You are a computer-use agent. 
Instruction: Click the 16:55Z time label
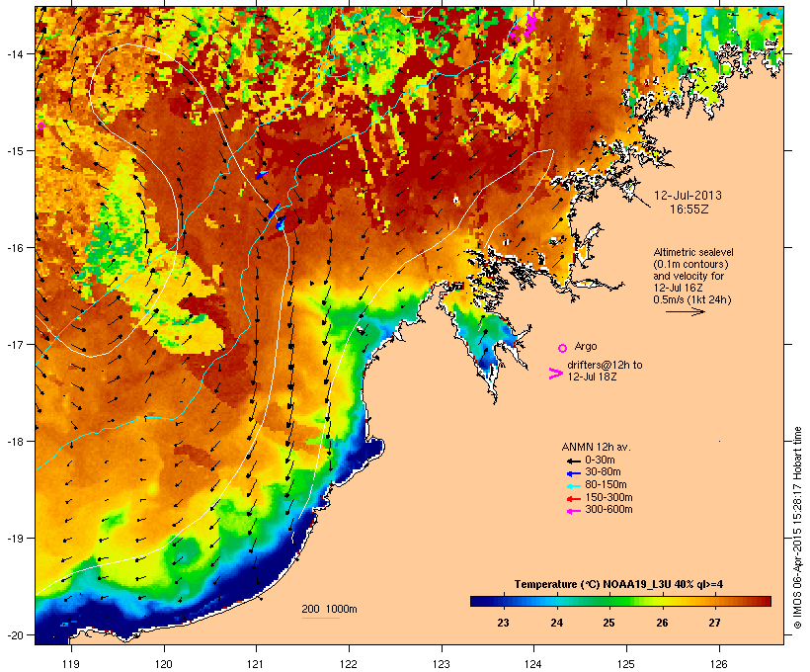pos(689,210)
